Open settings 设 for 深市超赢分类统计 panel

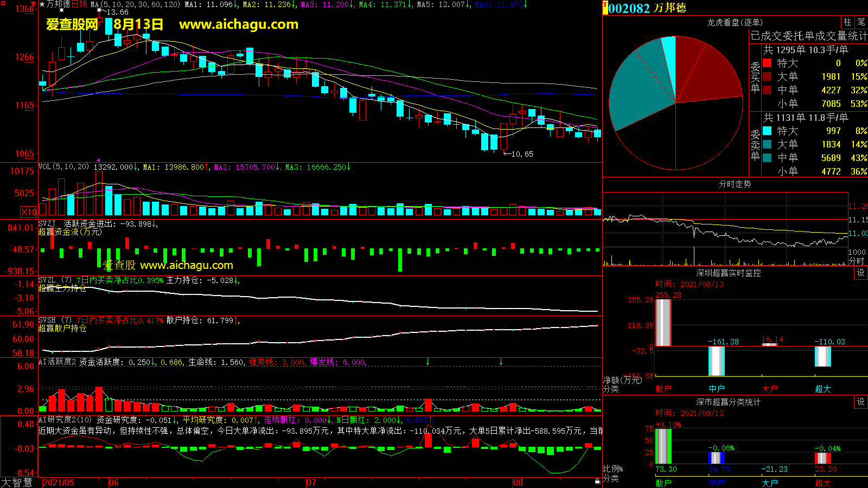click(x=861, y=402)
